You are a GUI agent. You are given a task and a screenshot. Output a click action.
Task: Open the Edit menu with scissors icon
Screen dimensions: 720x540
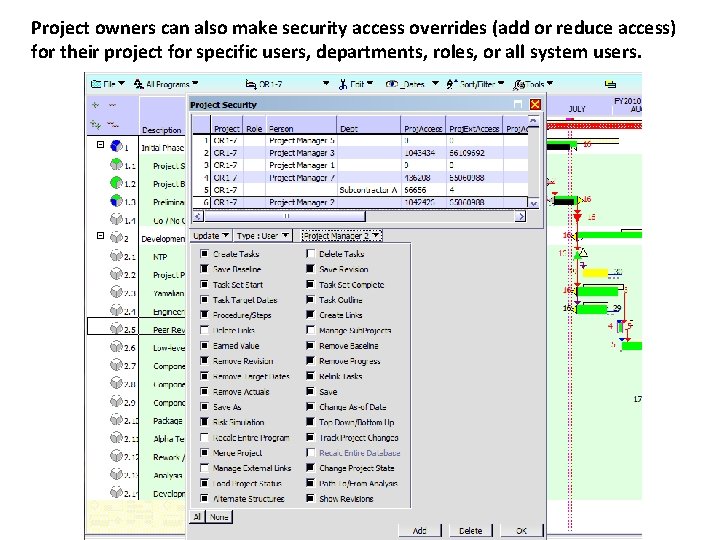[356, 84]
